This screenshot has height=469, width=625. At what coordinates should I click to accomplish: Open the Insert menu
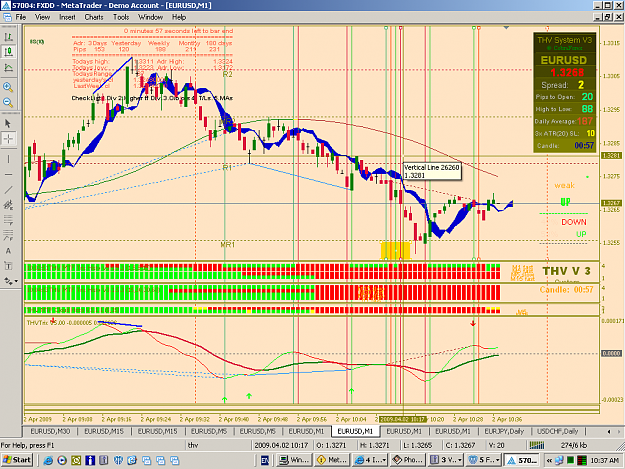67,17
